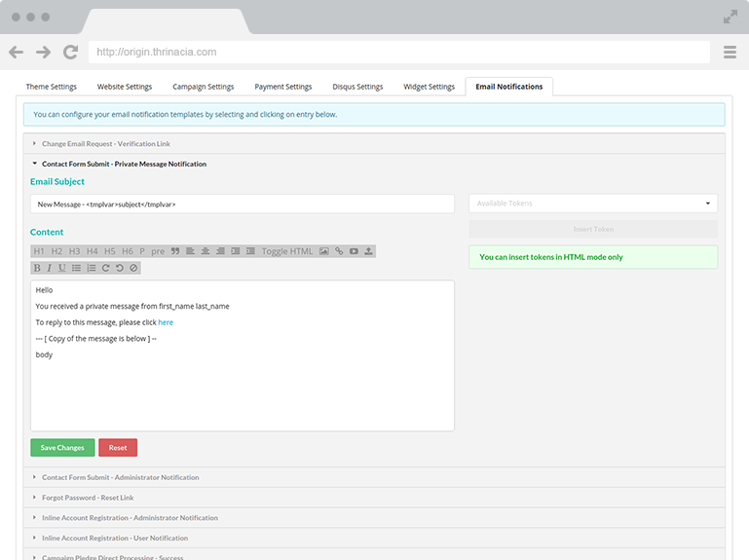Click the Email Subject input field
749x560 pixels.
click(x=243, y=204)
